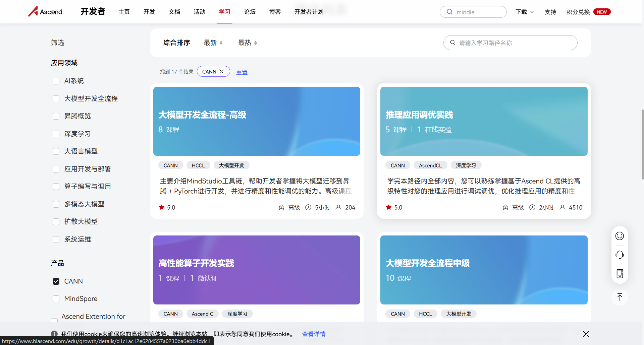Image resolution: width=644 pixels, height=345 pixels.
Task: Open the 高性能算子开发实践 course banner
Action: coord(257,270)
